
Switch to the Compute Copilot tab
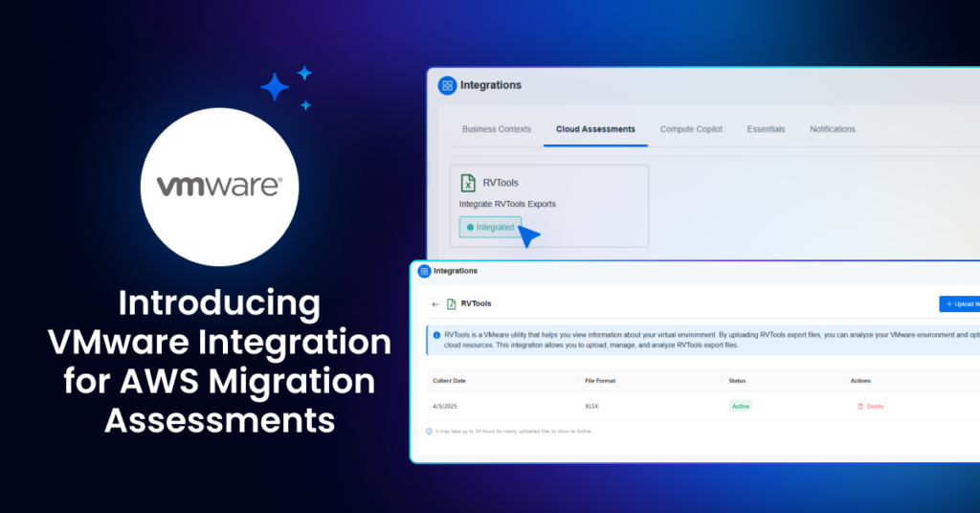point(691,129)
